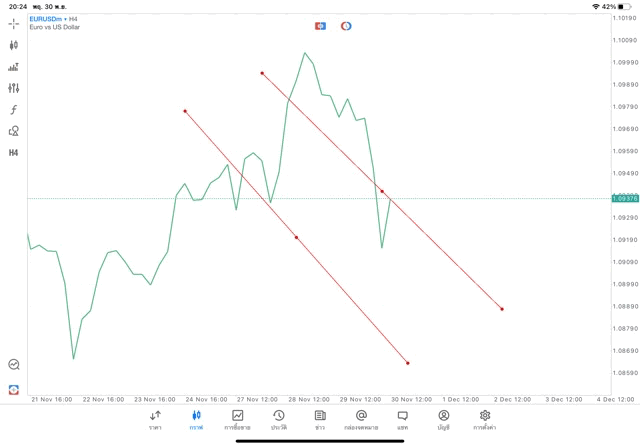Change chart type via candlestick icon
This screenshot has height=447, width=640.
click(x=14, y=45)
